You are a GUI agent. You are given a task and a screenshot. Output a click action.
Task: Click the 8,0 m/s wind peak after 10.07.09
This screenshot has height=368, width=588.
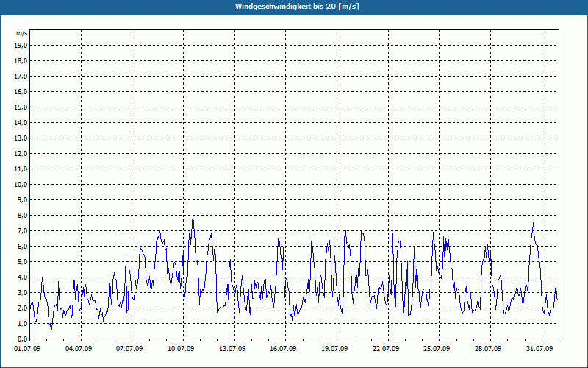pyautogui.click(x=193, y=216)
